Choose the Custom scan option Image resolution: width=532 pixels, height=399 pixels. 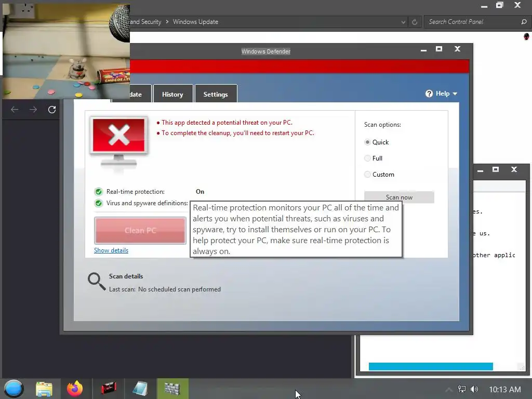(x=367, y=175)
